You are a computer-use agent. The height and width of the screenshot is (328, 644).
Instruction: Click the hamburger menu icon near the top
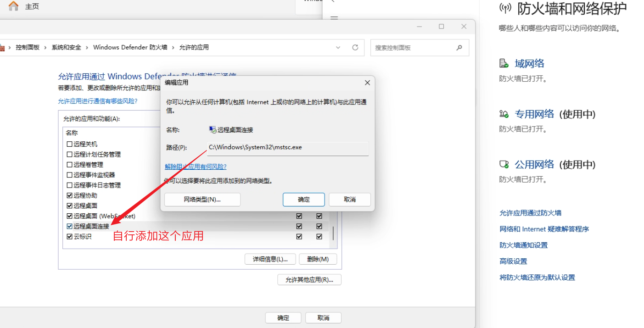[334, 17]
